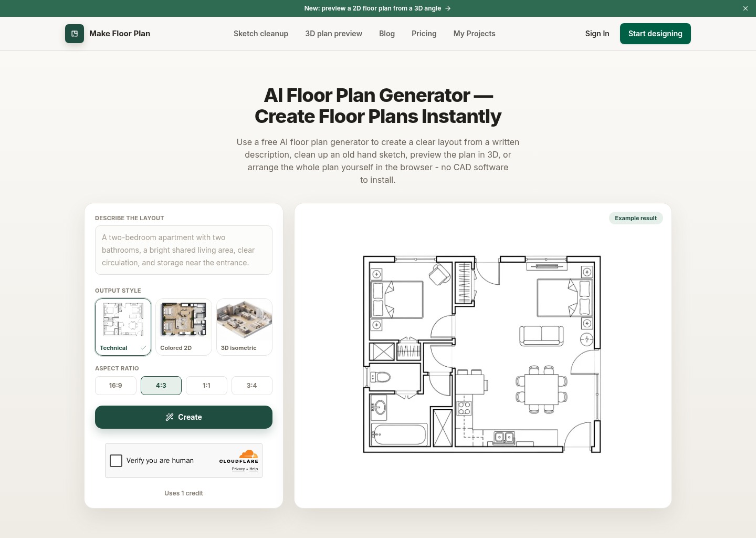Set aspect ratio to 16:9
The image size is (756, 538).
click(x=115, y=386)
